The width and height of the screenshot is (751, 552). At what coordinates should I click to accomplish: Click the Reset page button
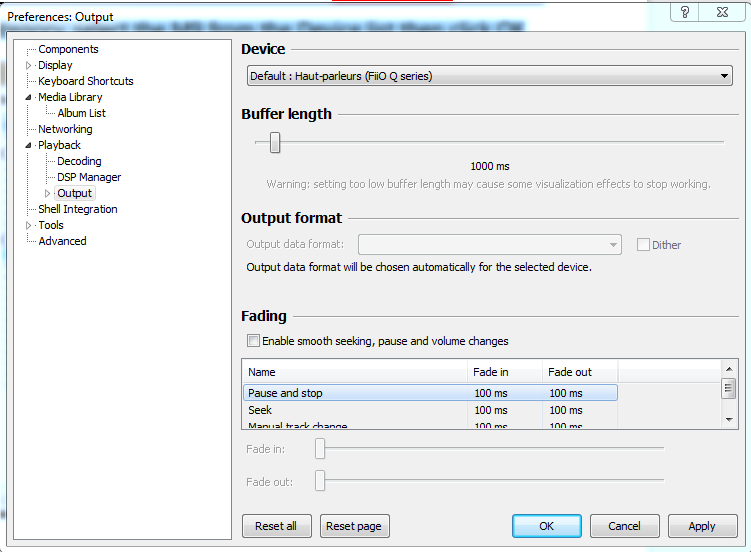click(354, 526)
